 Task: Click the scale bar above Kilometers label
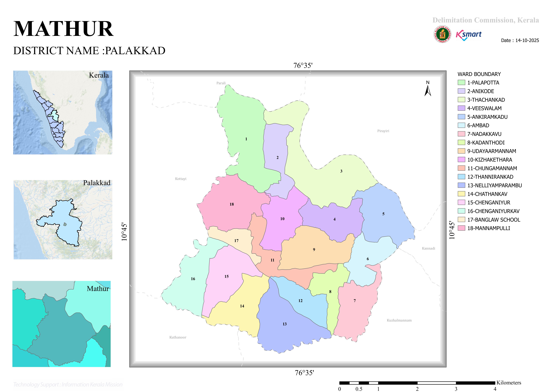[x=417, y=383]
